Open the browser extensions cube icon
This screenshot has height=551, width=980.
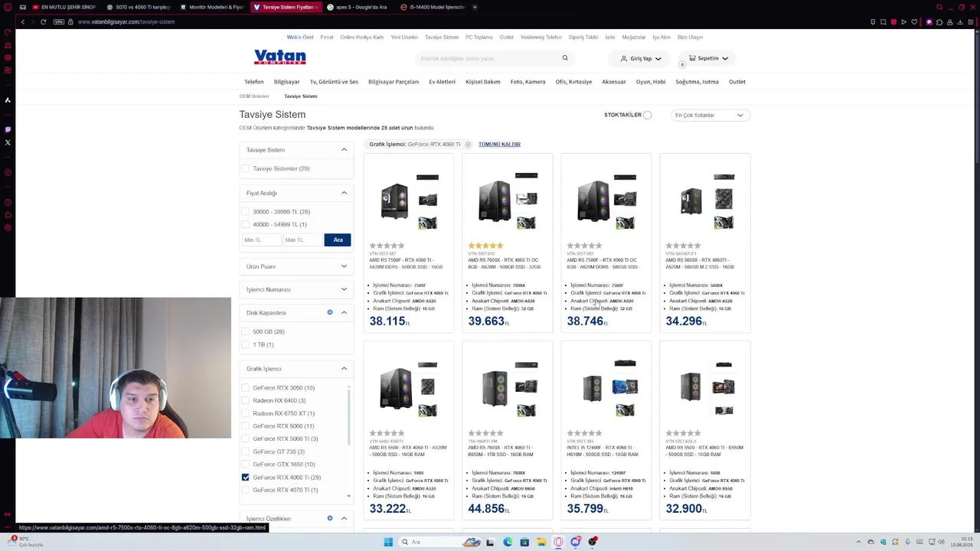[x=939, y=21]
